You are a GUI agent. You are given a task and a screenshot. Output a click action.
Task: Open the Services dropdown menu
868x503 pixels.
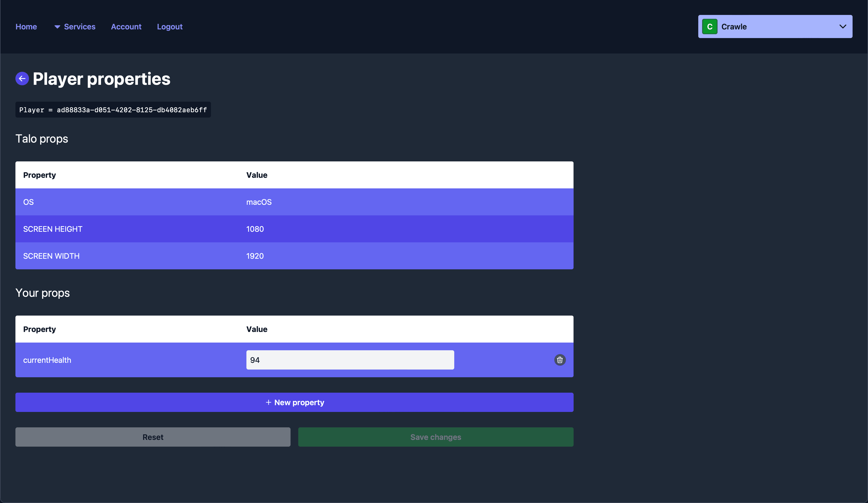point(75,26)
